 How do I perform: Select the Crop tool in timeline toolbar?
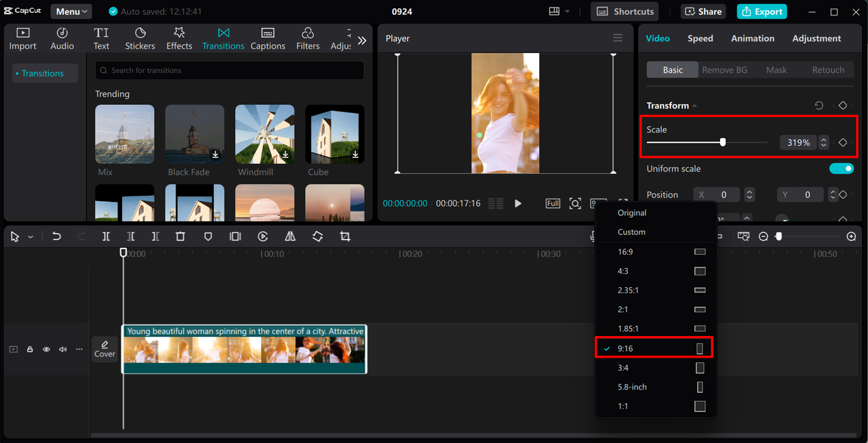tap(344, 236)
